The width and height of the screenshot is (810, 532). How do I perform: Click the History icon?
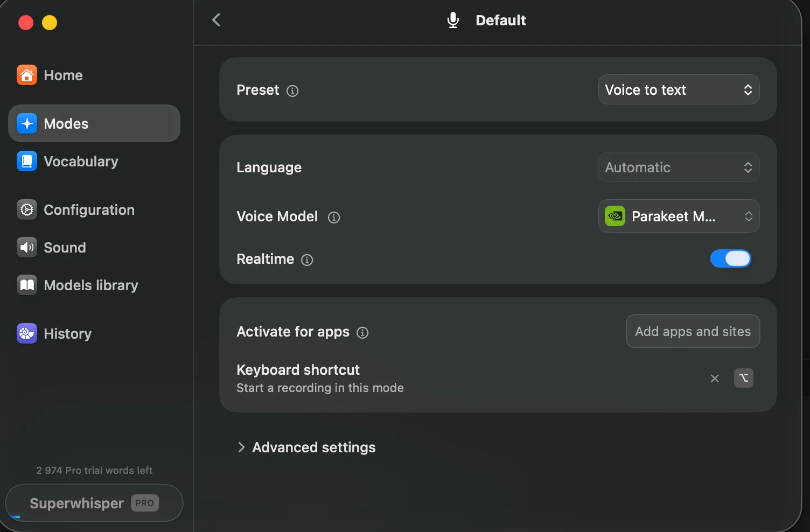(27, 333)
